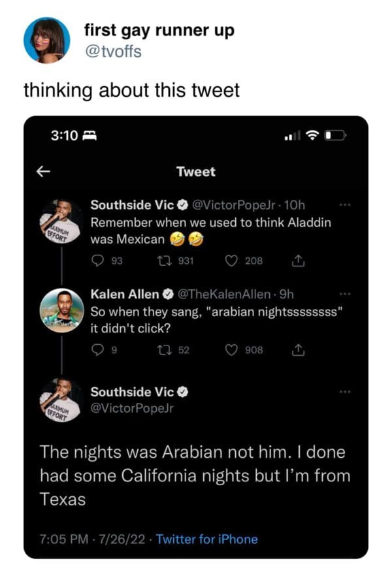The width and height of the screenshot is (392, 576).
Task: Open Twitter for iPhone link
Action: (207, 539)
